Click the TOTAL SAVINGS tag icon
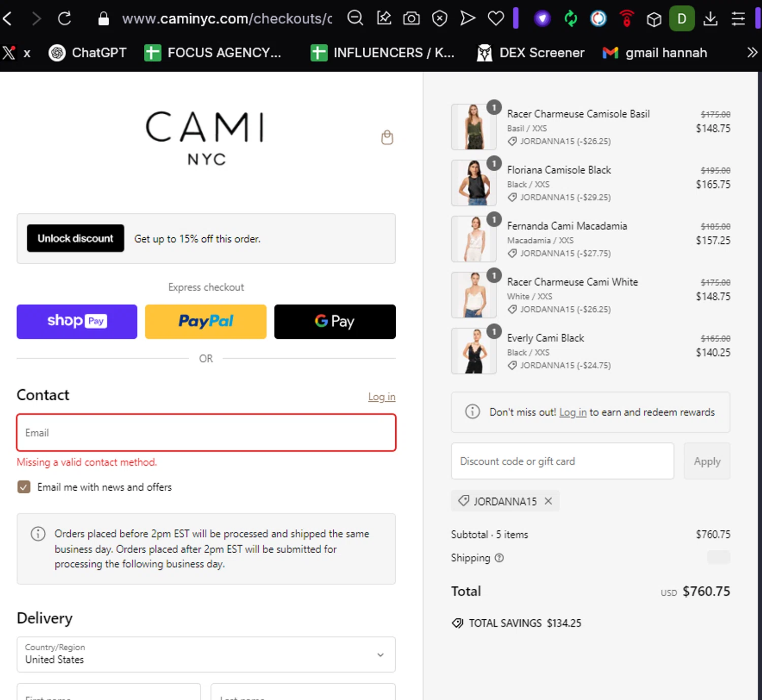The image size is (762, 700). [x=458, y=623]
